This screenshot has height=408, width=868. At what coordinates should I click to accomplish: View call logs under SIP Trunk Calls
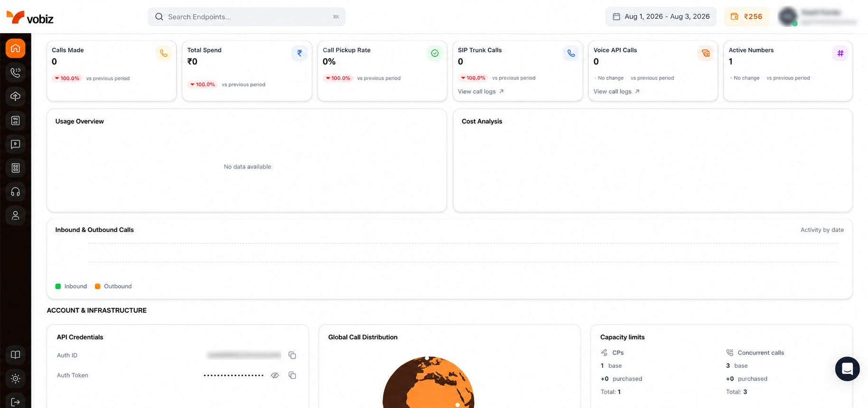coord(481,92)
